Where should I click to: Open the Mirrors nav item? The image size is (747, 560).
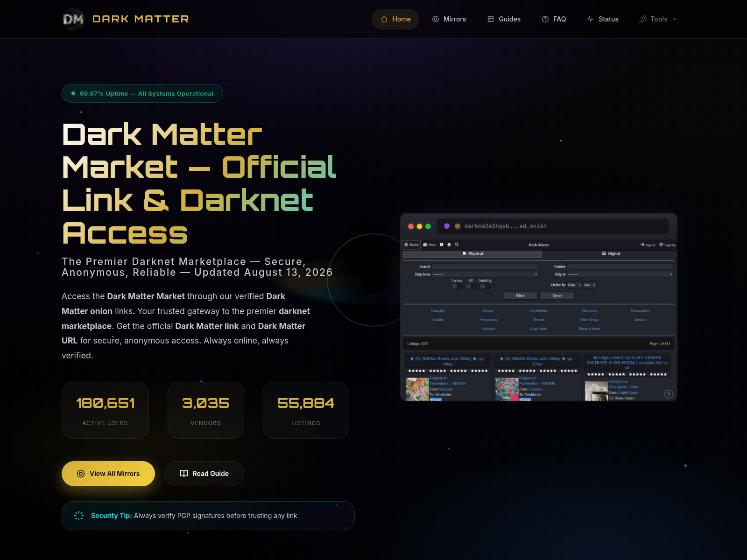[x=449, y=19]
